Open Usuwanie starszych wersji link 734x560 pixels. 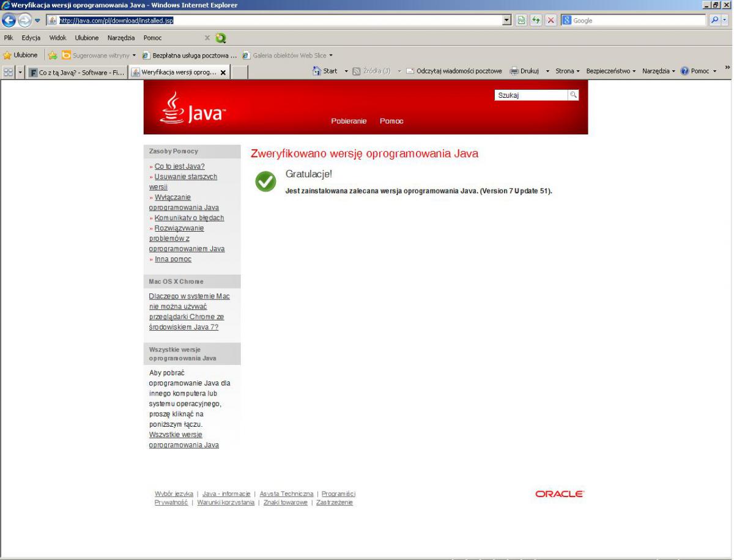[183, 182]
